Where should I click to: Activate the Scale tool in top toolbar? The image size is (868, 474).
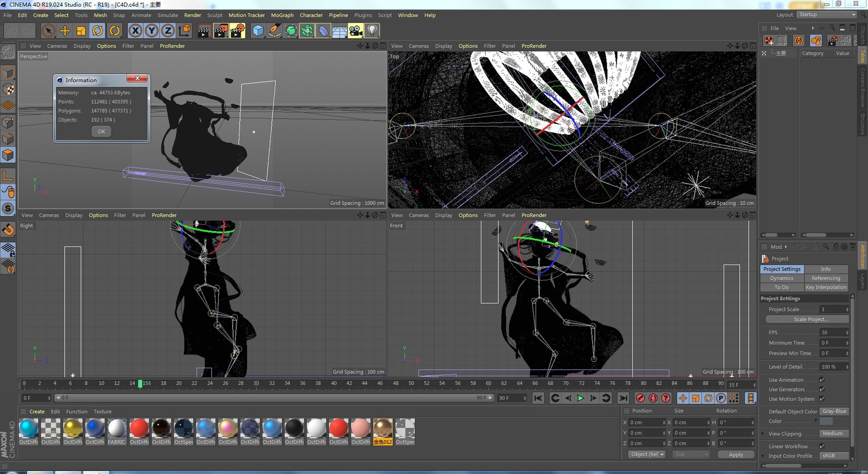81,31
